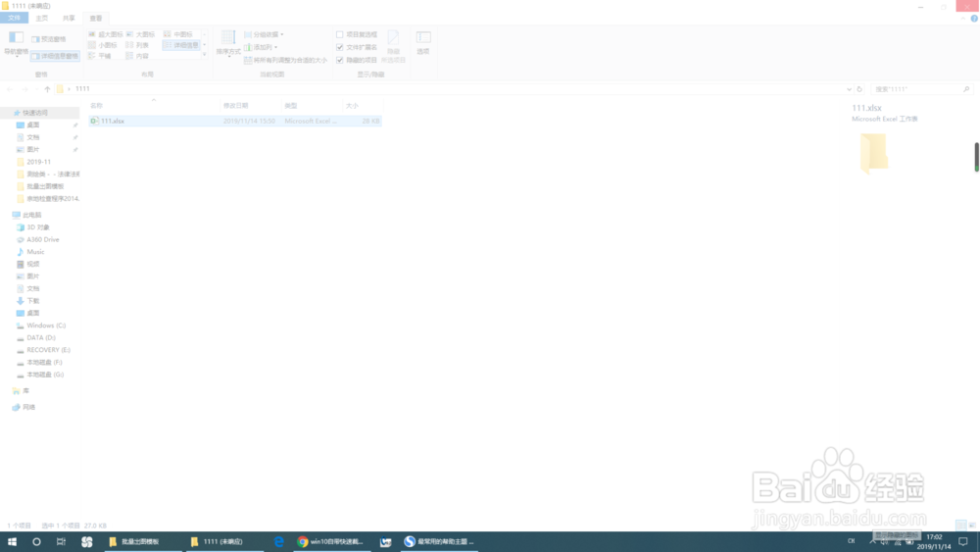The image size is (980, 552).
Task: Sort by 大小 column header
Action: [362, 106]
